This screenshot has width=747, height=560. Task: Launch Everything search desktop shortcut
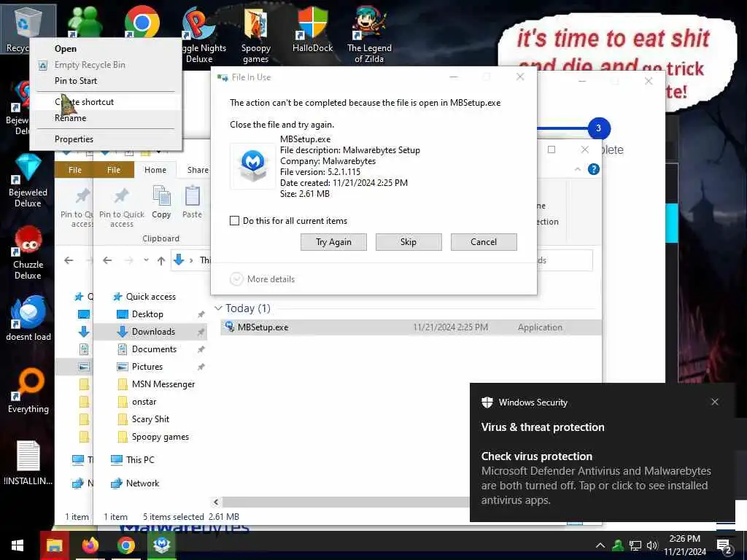click(x=28, y=391)
